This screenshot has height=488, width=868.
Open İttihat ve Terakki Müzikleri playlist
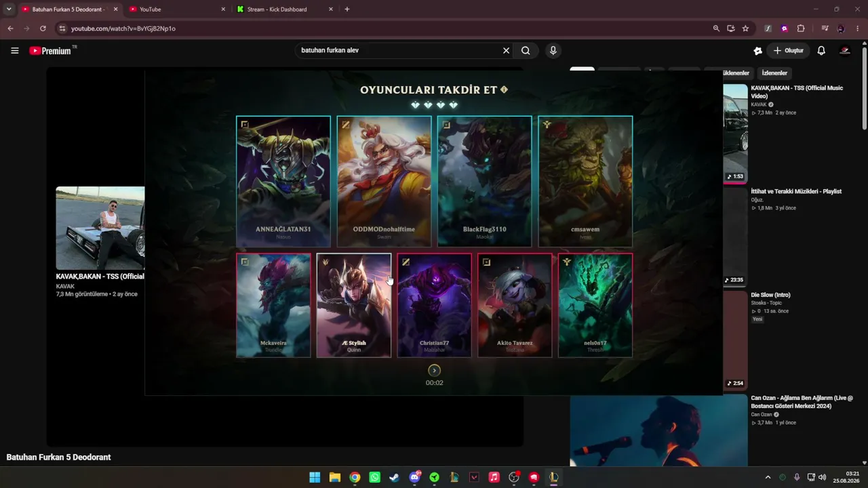[796, 192]
